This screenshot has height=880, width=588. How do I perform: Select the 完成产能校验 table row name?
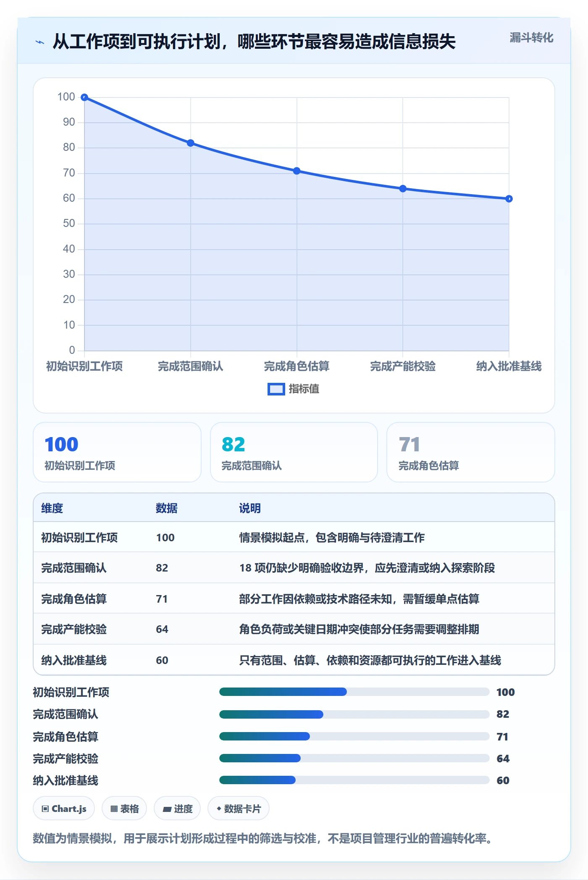point(74,629)
